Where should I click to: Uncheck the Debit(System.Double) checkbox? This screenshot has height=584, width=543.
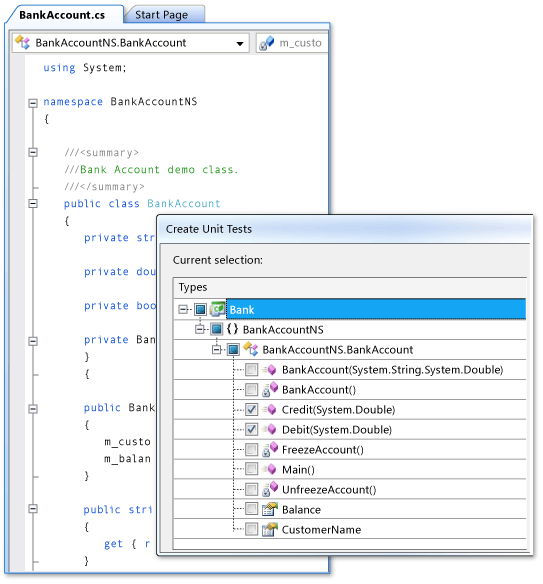(x=251, y=429)
